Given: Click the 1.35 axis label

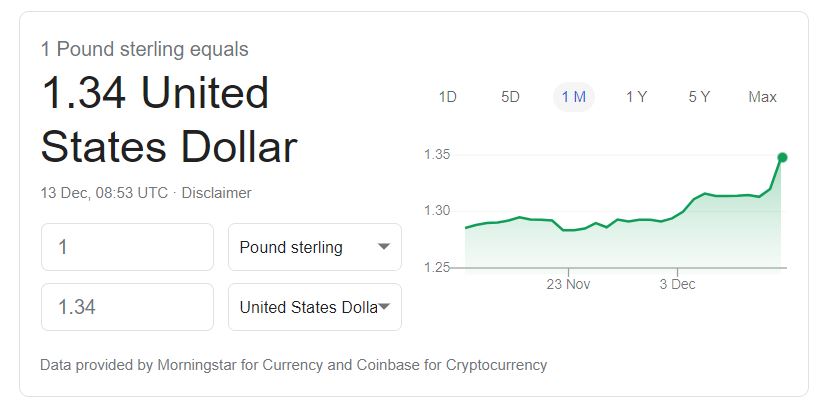Looking at the screenshot, I should [x=438, y=155].
